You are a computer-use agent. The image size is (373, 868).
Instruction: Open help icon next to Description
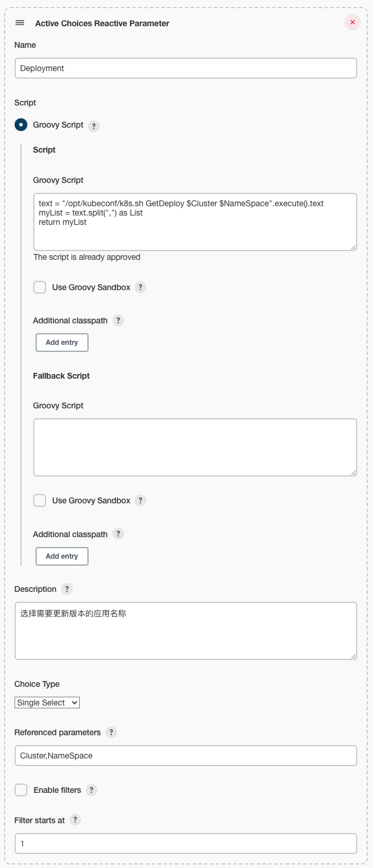tap(67, 589)
